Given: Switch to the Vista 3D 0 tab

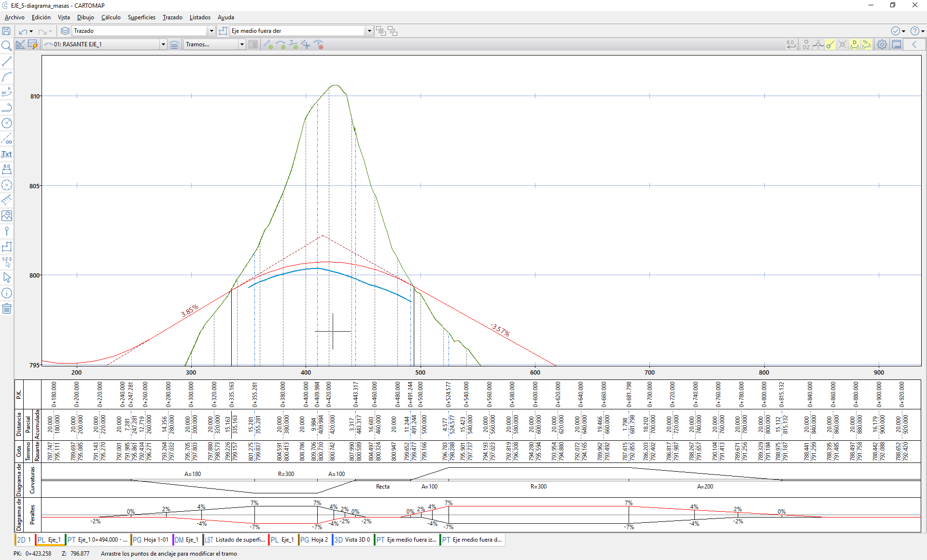Looking at the screenshot, I should click(x=352, y=540).
